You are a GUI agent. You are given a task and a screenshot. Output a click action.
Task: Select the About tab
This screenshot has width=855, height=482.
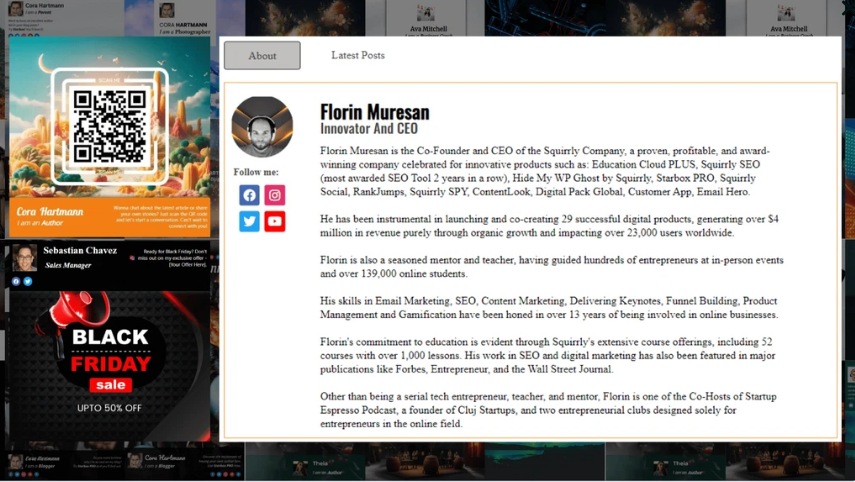tap(262, 56)
